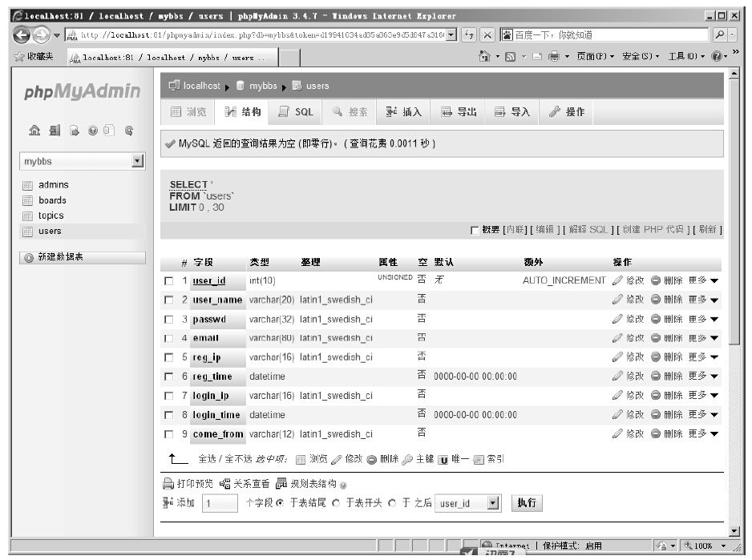Select the 于表开头 radio button

tap(336, 503)
